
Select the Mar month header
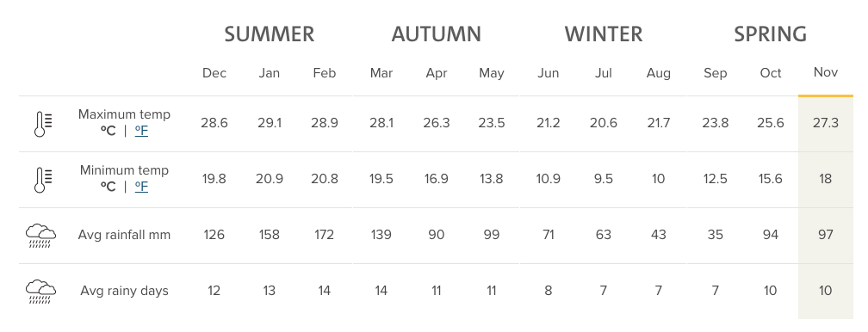point(381,73)
